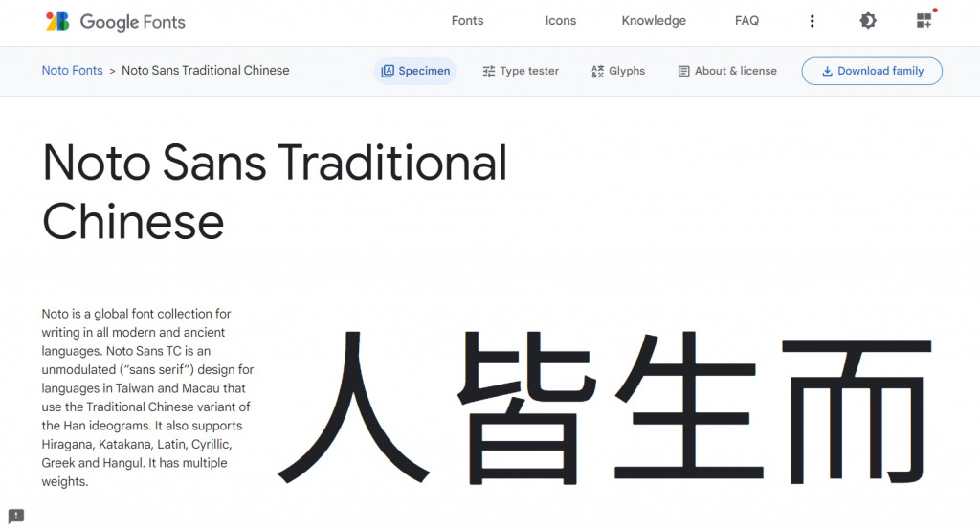This screenshot has height=528, width=980.
Task: Open the Icons navigation item
Action: pos(561,21)
